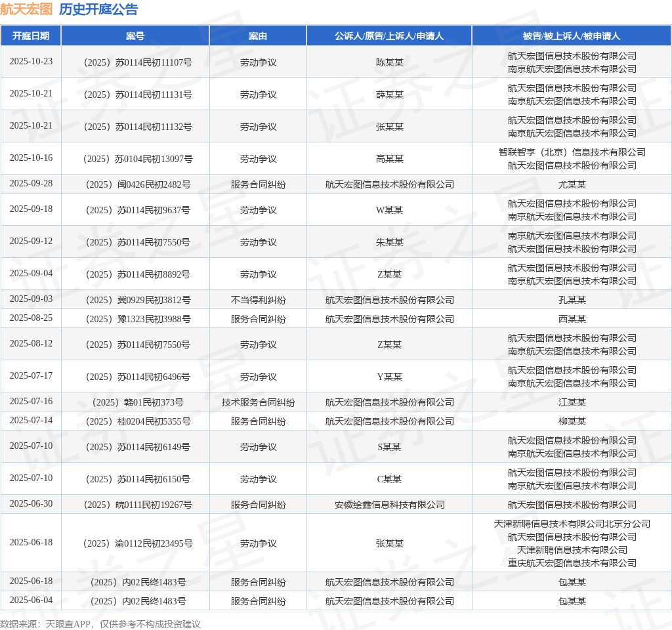Click case number 苏0114民初11132号
This screenshot has height=630, width=672.
pos(138,127)
